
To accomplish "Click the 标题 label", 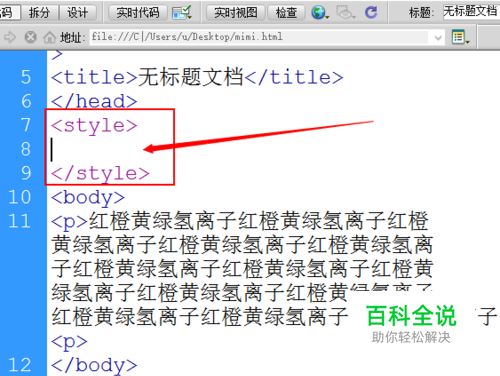I will [x=421, y=13].
